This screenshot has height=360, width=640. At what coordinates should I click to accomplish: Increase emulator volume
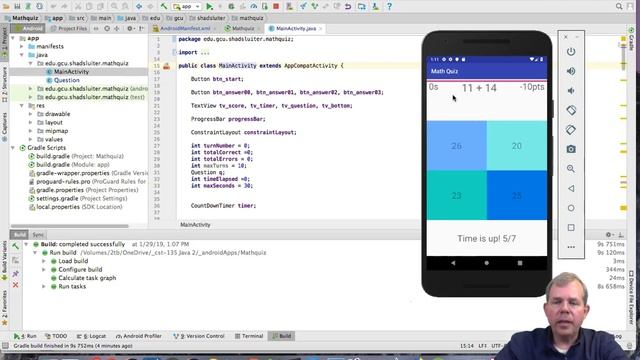(571, 71)
